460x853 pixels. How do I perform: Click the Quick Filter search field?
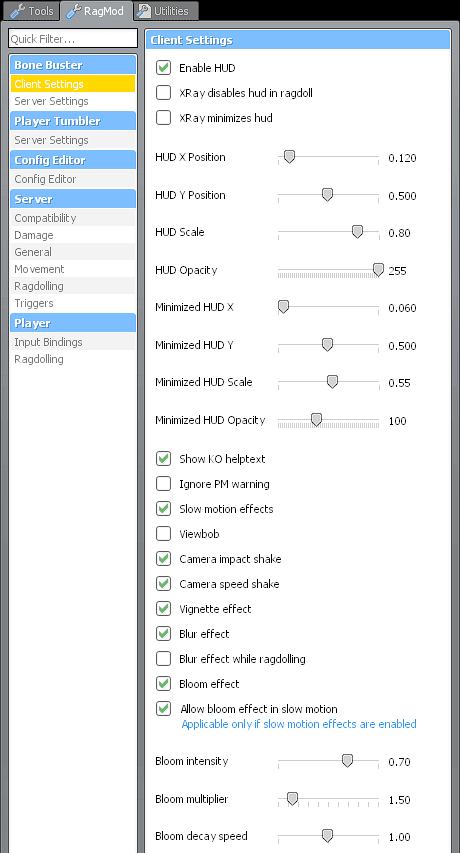tap(73, 39)
